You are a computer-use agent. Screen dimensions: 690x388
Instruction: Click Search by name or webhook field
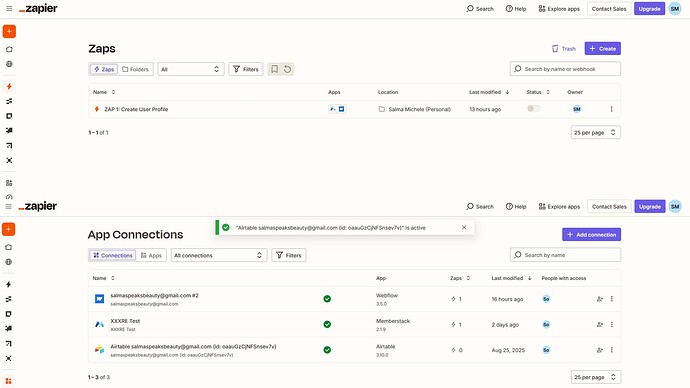[x=565, y=69]
